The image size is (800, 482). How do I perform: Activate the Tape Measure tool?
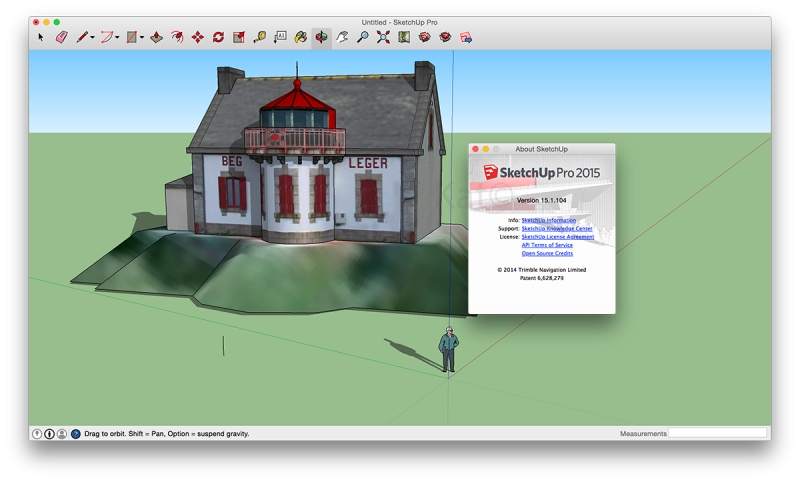click(x=259, y=37)
